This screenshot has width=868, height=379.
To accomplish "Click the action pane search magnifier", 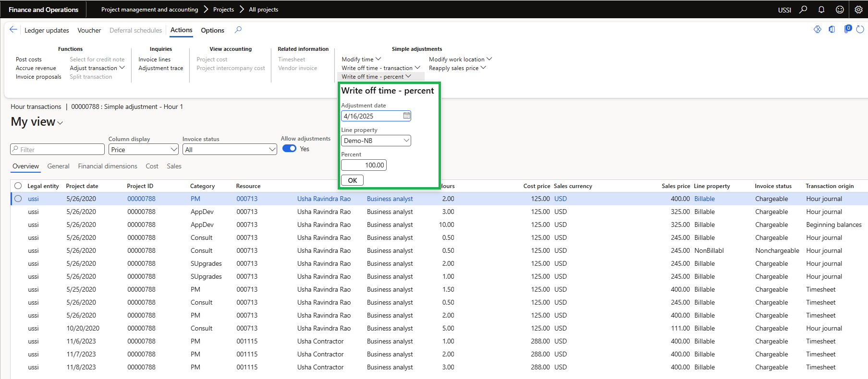I will pos(238,30).
